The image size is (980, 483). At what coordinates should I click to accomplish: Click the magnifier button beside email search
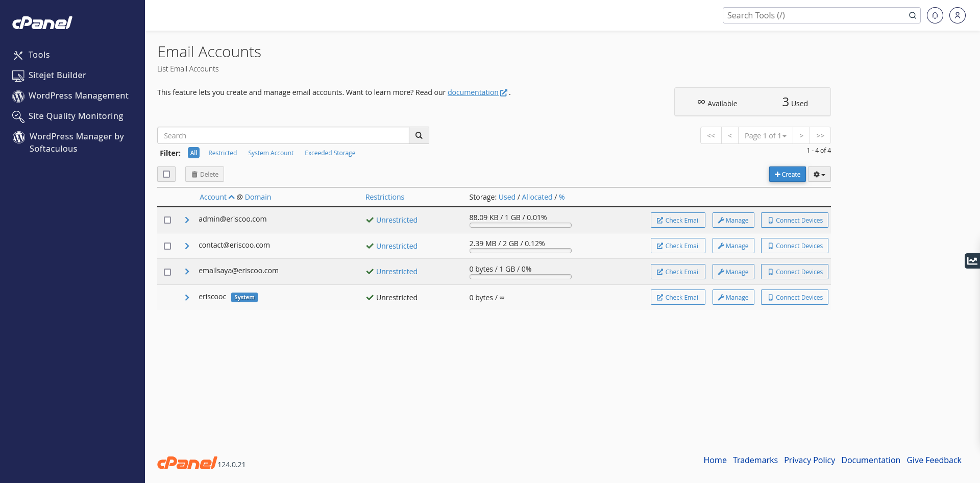(x=419, y=135)
